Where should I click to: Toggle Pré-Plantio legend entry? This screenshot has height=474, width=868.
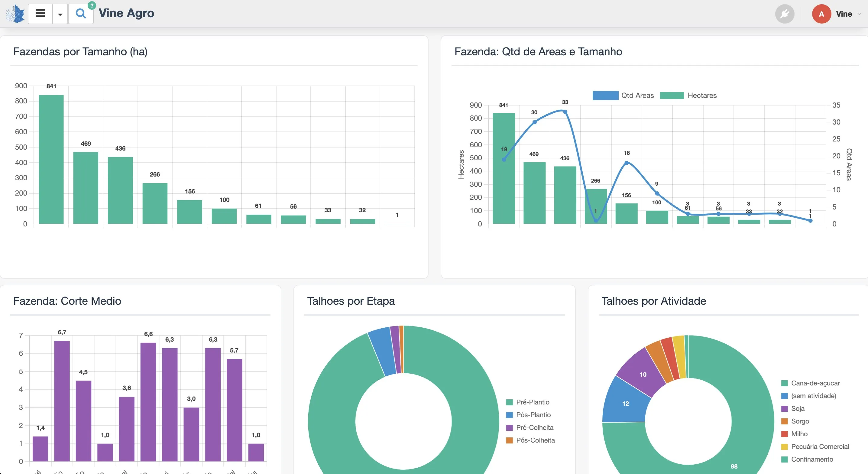pos(528,402)
